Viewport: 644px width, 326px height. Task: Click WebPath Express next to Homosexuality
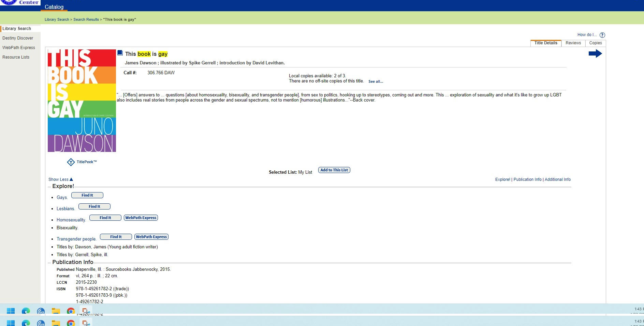click(141, 218)
